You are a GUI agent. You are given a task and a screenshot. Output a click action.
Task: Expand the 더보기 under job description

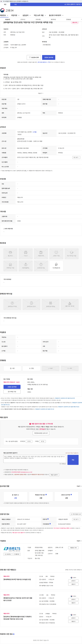pos(41,93)
